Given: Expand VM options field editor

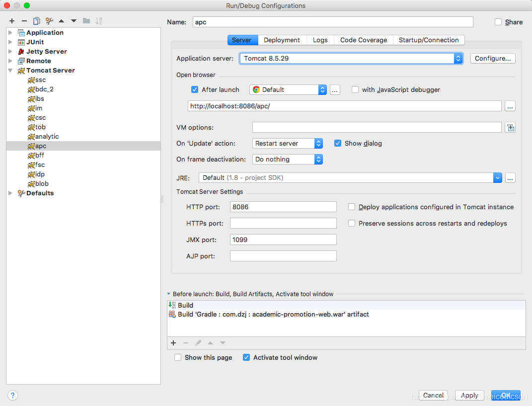Looking at the screenshot, I should point(510,128).
